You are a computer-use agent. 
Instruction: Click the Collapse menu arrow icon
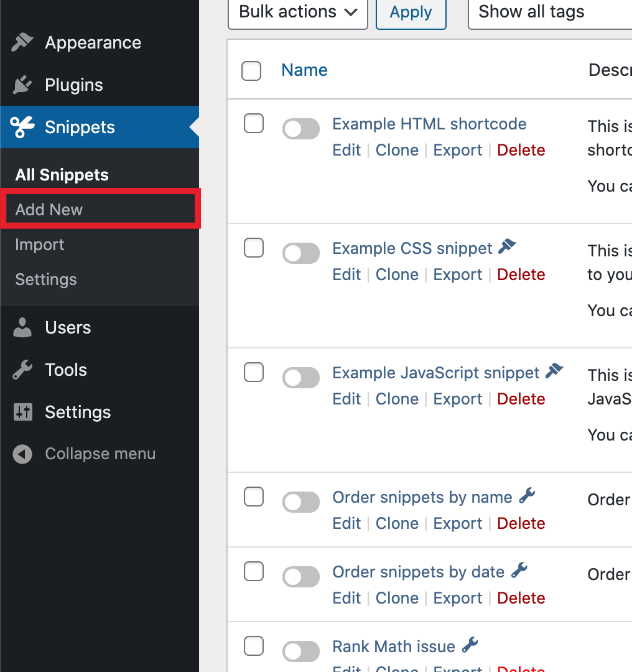pyautogui.click(x=22, y=454)
